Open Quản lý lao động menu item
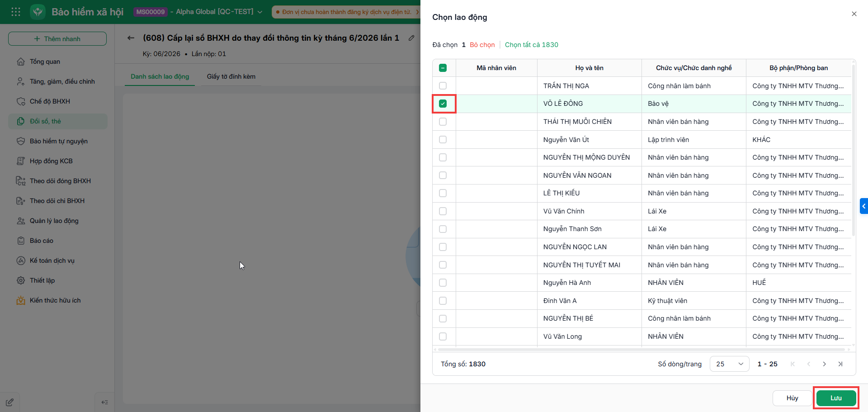 pyautogui.click(x=58, y=221)
